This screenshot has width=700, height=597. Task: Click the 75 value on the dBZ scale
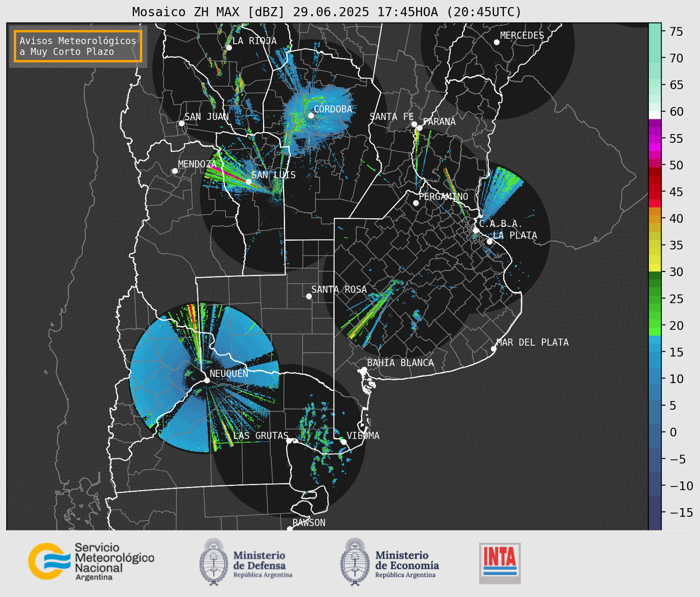tap(676, 32)
